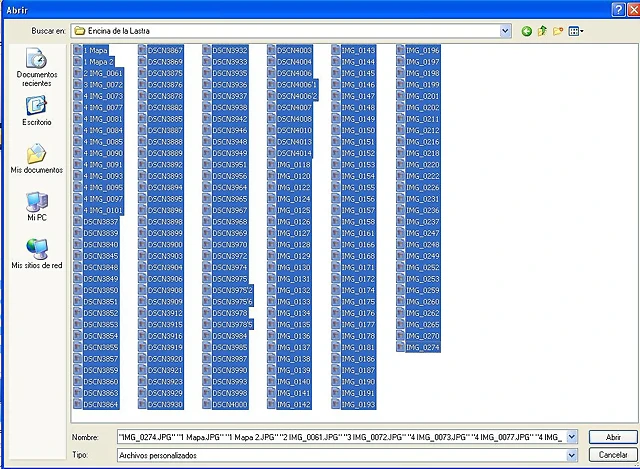The height and width of the screenshot is (469, 640).
Task: Click the Help question mark button
Action: point(618,9)
